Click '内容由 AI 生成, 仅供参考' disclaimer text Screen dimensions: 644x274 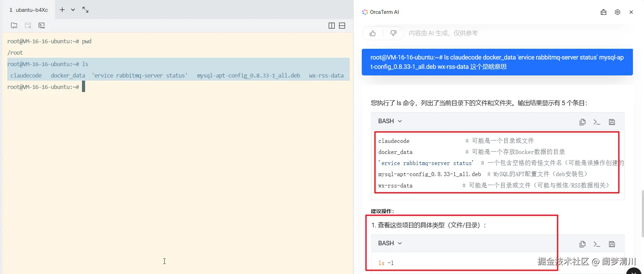point(443,33)
